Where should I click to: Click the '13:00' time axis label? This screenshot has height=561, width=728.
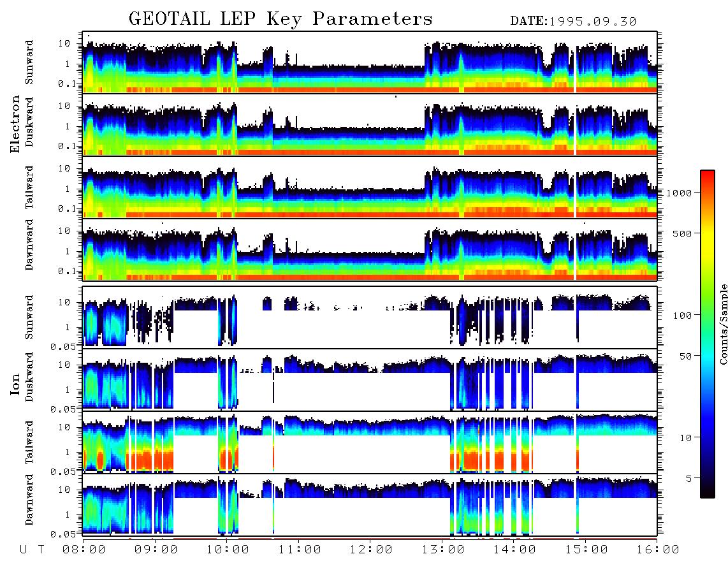tap(443, 550)
